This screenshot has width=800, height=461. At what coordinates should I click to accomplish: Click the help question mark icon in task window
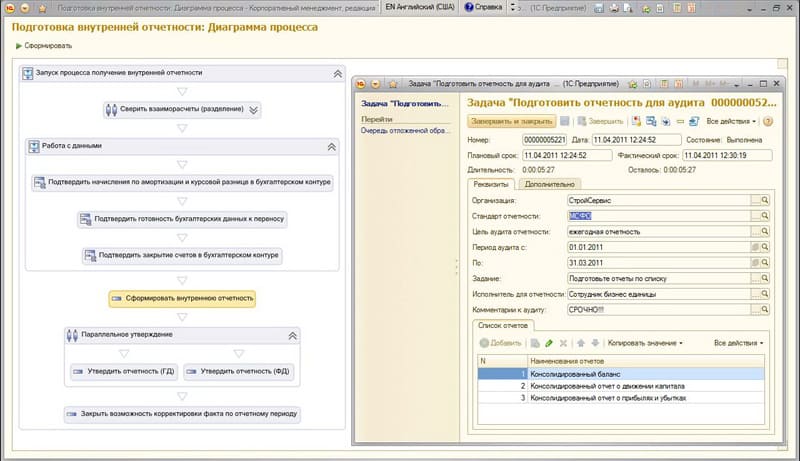pos(768,121)
